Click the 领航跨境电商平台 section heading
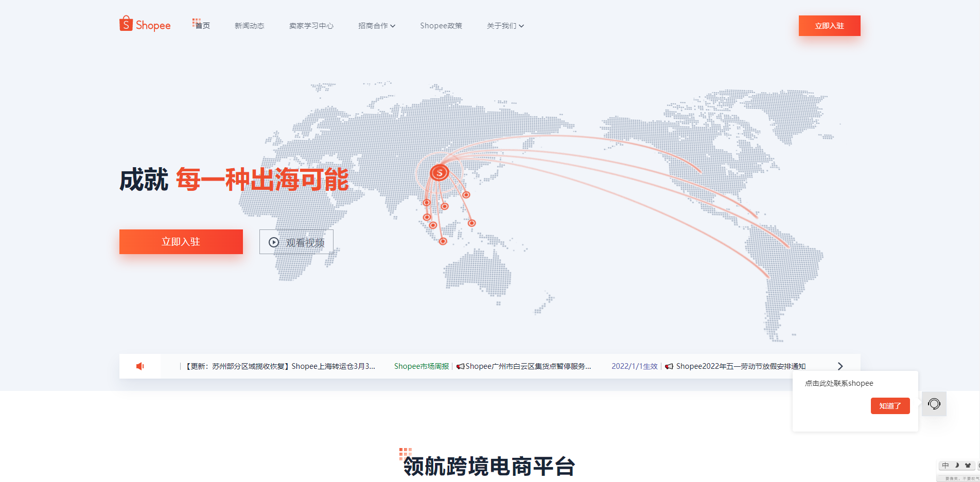Image resolution: width=980 pixels, height=482 pixels. point(489,466)
